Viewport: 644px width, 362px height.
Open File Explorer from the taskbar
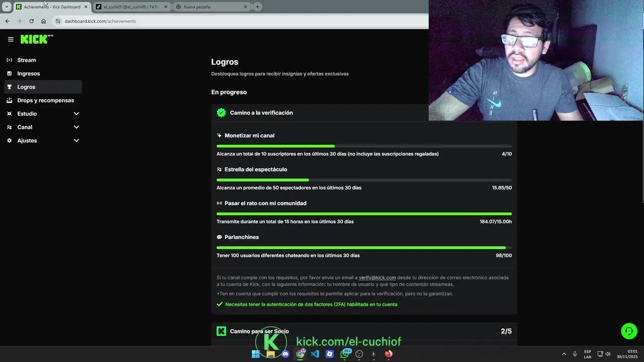(271, 354)
